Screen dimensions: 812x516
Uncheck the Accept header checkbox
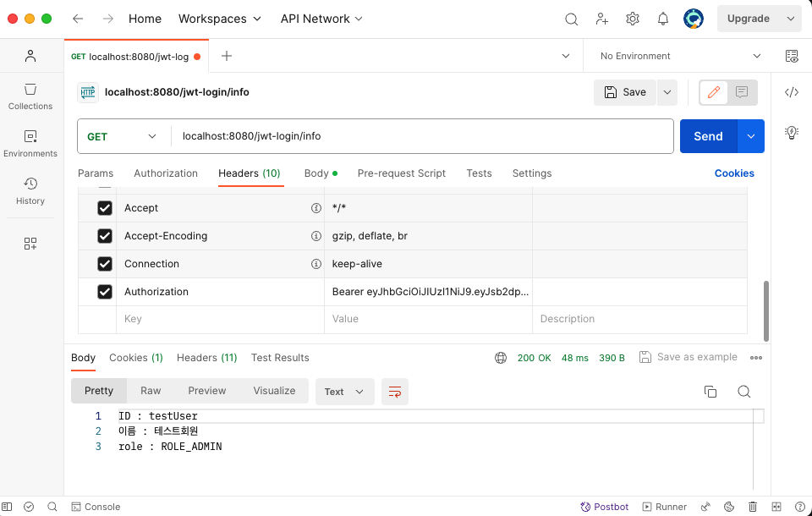tap(105, 208)
